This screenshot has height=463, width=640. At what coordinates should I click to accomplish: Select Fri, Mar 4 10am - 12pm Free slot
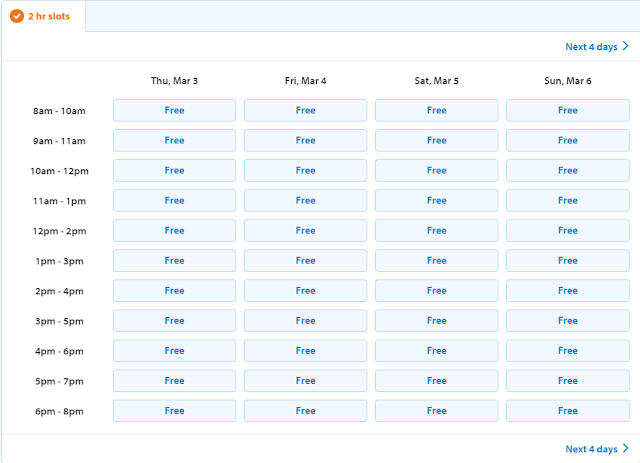coord(305,170)
